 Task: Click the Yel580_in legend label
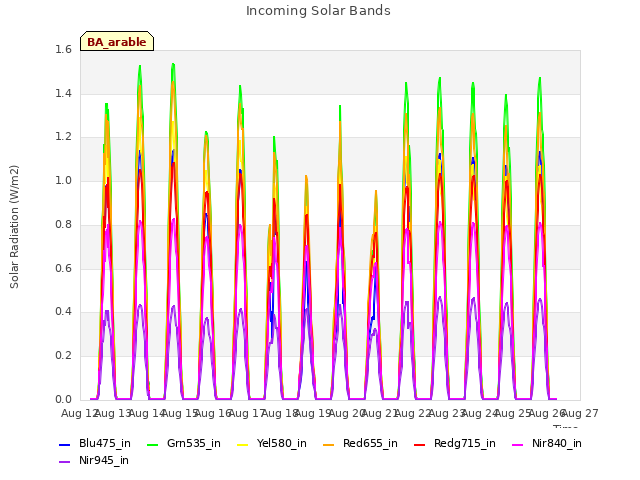pyautogui.click(x=282, y=443)
